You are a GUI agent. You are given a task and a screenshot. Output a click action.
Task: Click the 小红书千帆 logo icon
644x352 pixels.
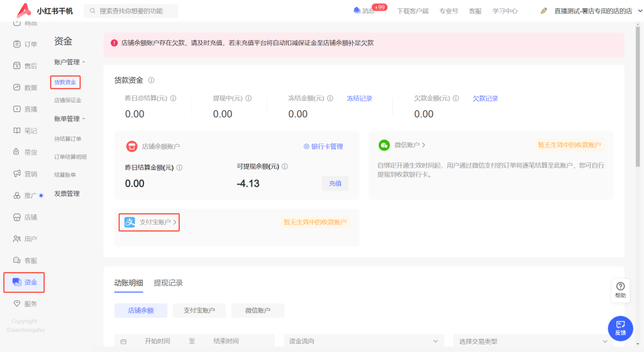(24, 10)
